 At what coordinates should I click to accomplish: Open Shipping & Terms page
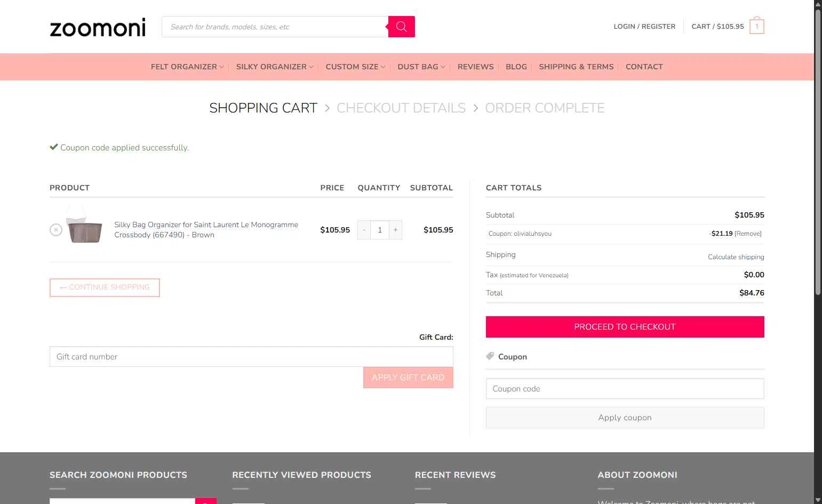click(x=576, y=67)
